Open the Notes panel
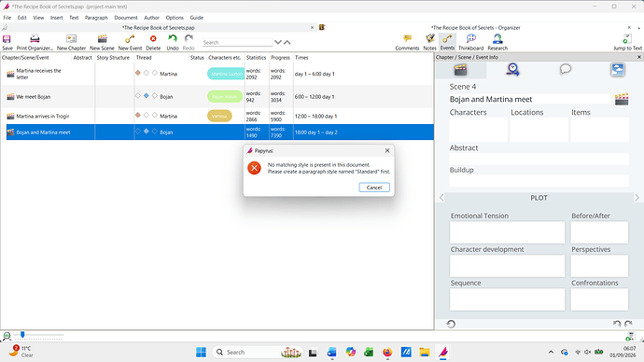 429,42
